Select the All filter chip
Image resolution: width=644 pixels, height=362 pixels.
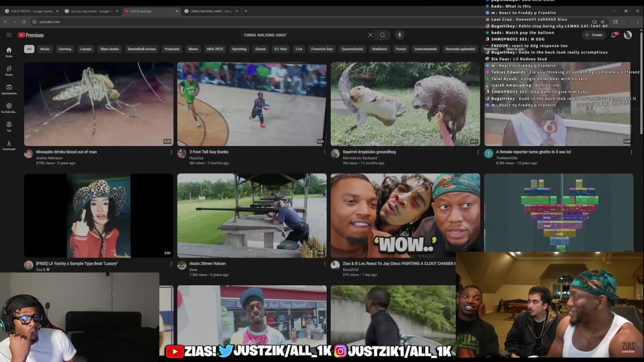[29, 49]
